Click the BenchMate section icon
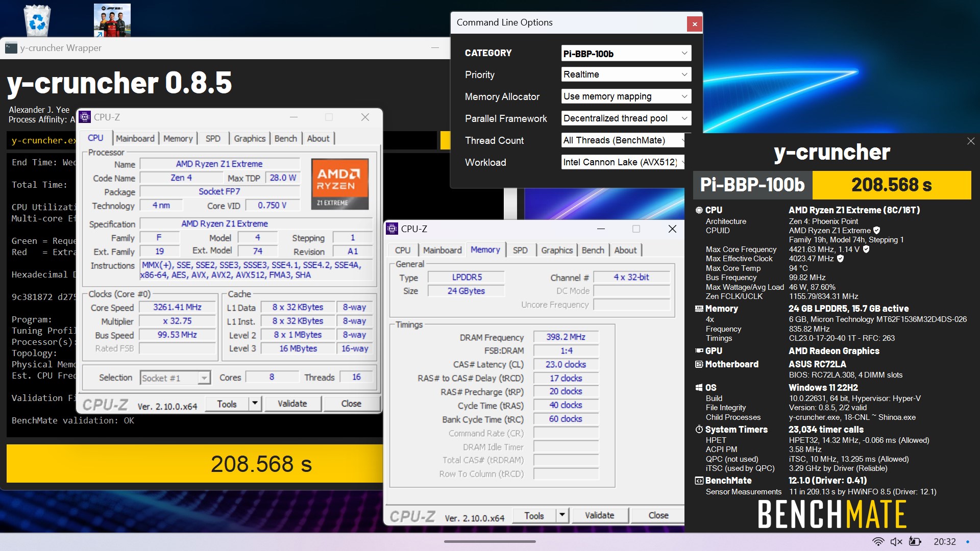 pos(699,481)
